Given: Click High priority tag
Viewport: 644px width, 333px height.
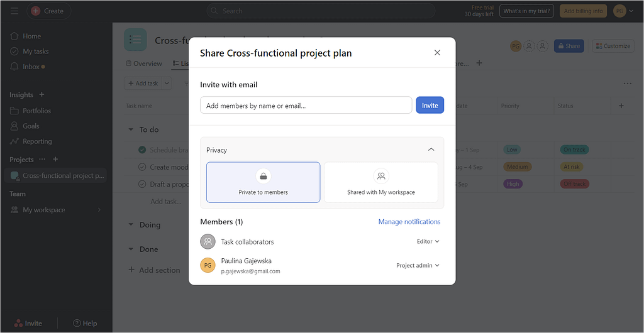Looking at the screenshot, I should coord(513,184).
